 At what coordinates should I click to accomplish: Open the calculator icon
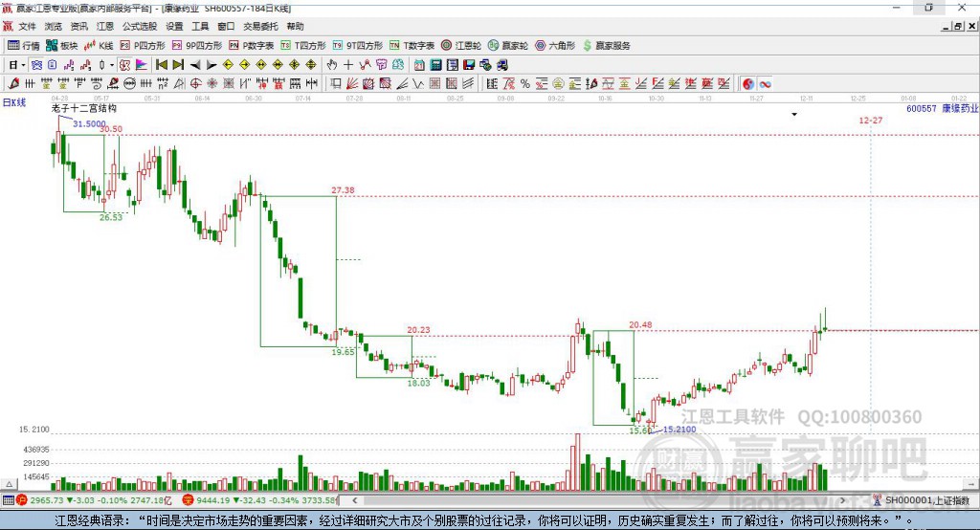pos(435,64)
